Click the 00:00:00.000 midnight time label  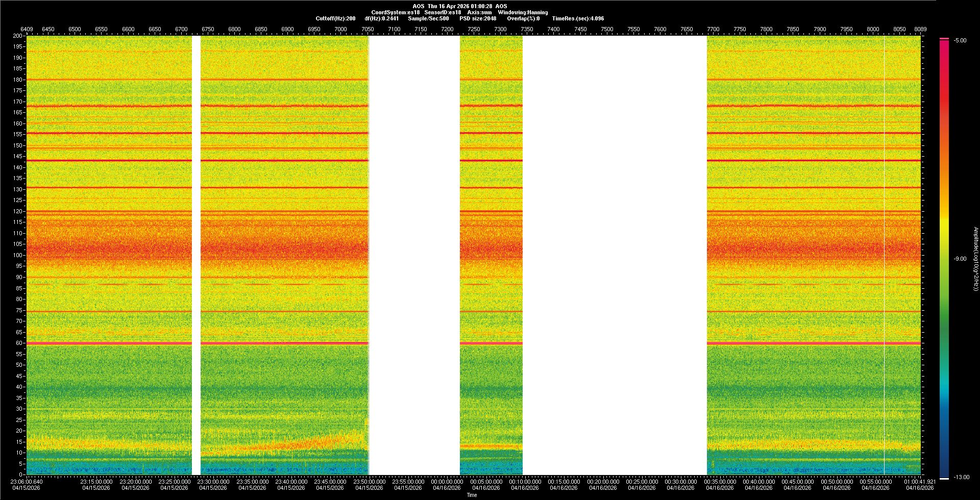(x=447, y=482)
